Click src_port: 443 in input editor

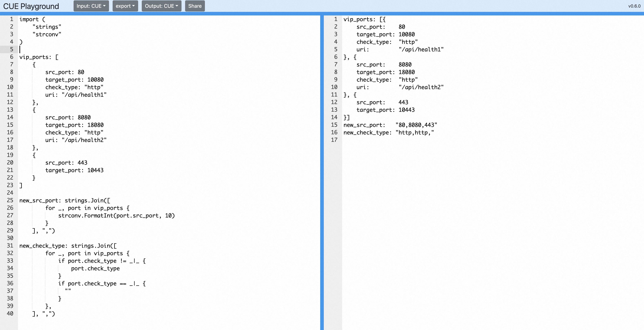(66, 163)
